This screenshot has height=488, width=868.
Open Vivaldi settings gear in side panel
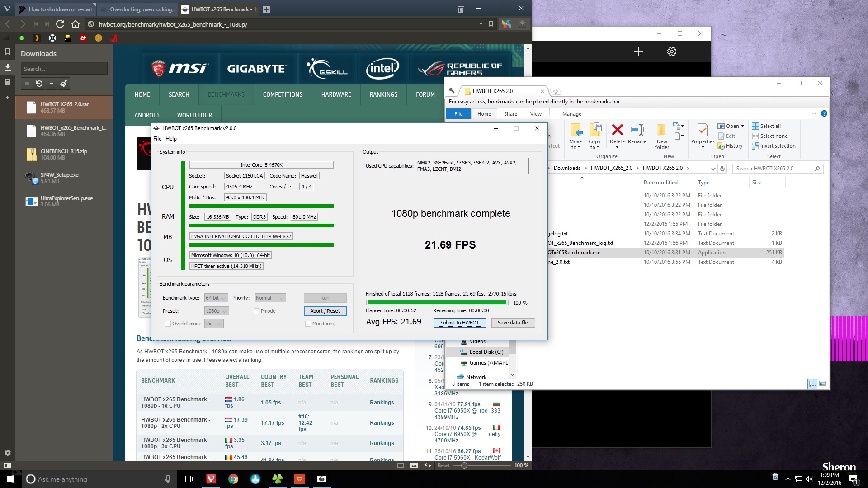(8, 453)
